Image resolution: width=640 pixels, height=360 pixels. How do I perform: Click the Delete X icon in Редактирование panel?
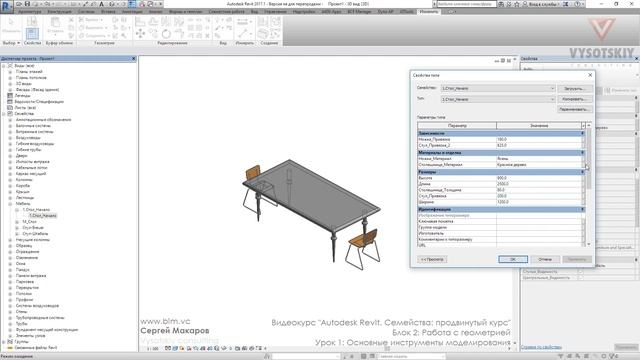point(207,36)
